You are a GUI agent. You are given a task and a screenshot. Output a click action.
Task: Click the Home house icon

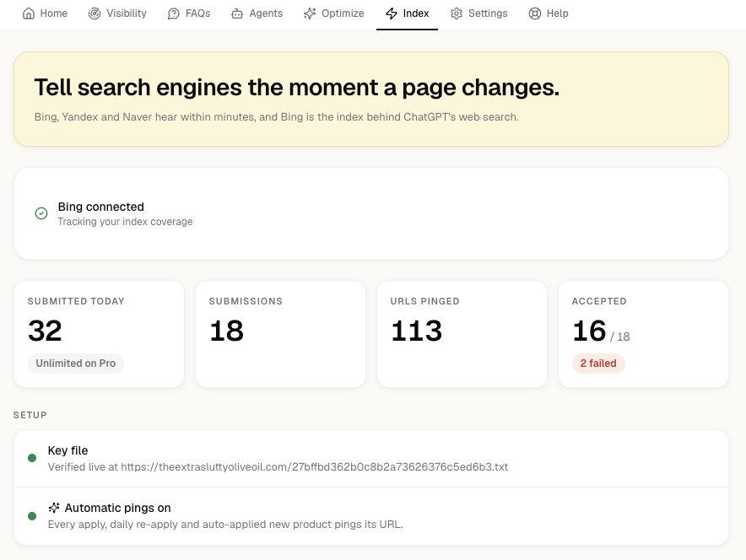click(29, 13)
